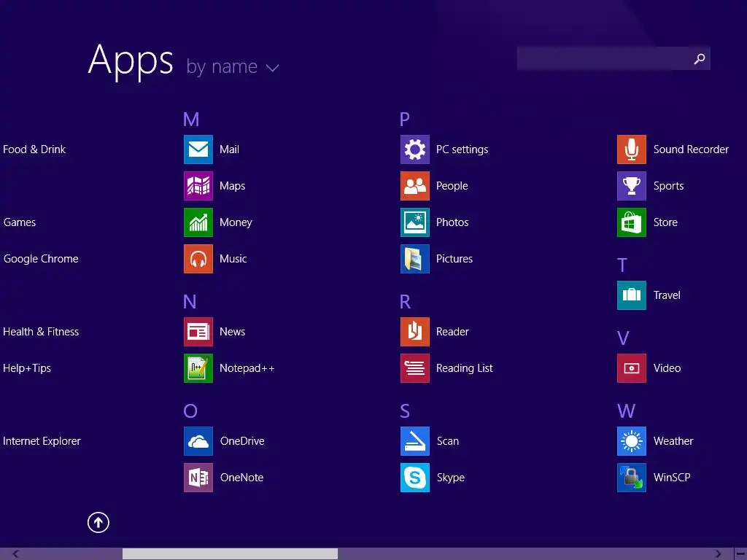This screenshot has width=747, height=560.
Task: Open the 'Games' app label
Action: pyautogui.click(x=20, y=222)
